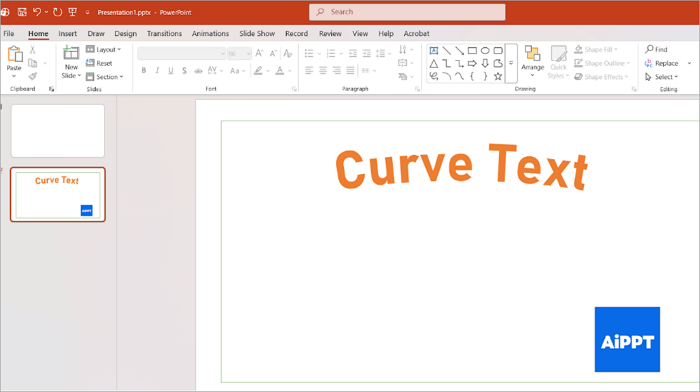
Task: Select the Isosceles Triangle shape
Action: click(x=434, y=63)
